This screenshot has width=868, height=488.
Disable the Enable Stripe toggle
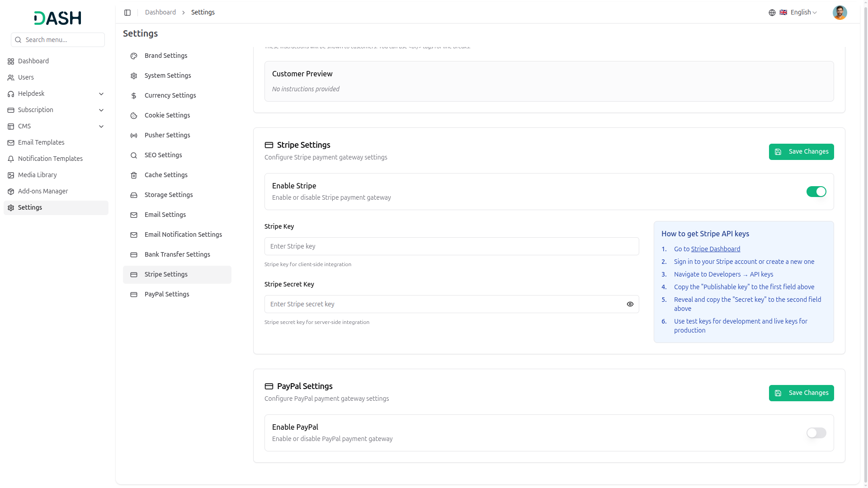click(x=816, y=192)
